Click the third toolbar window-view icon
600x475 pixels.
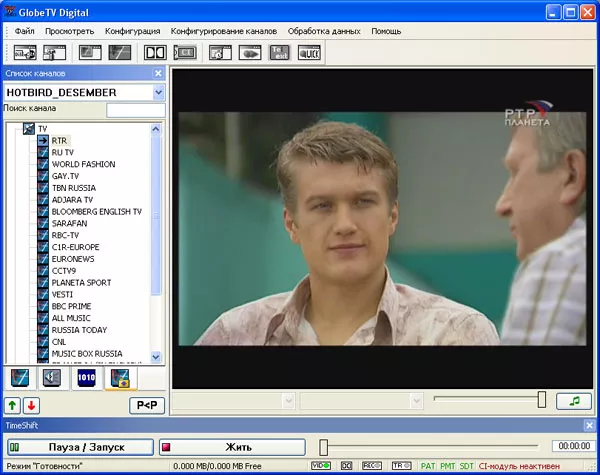tap(90, 52)
